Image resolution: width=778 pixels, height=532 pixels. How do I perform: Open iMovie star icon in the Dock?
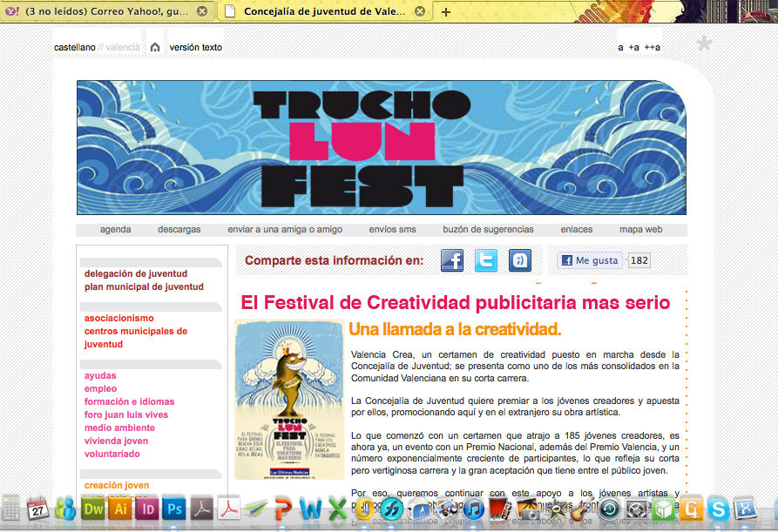556,509
